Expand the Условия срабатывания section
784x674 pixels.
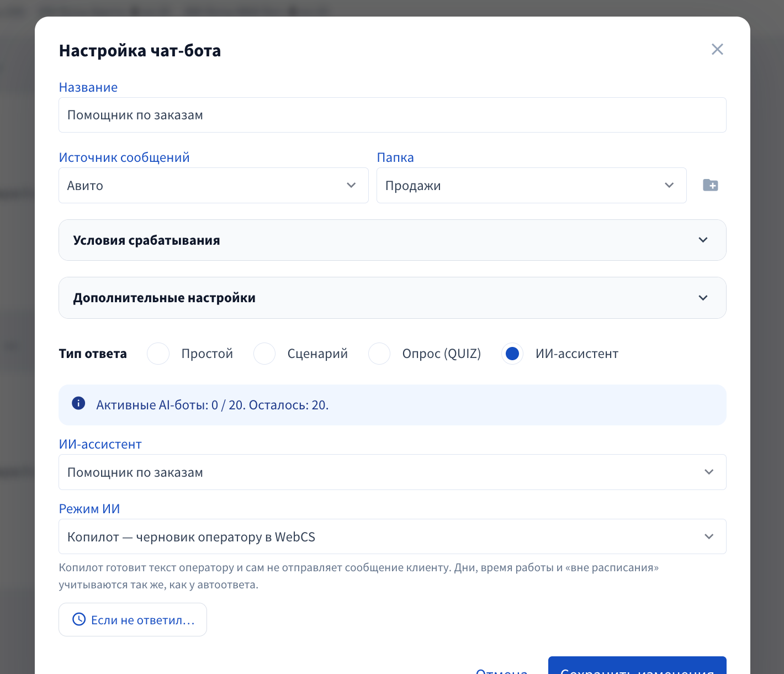pos(393,240)
